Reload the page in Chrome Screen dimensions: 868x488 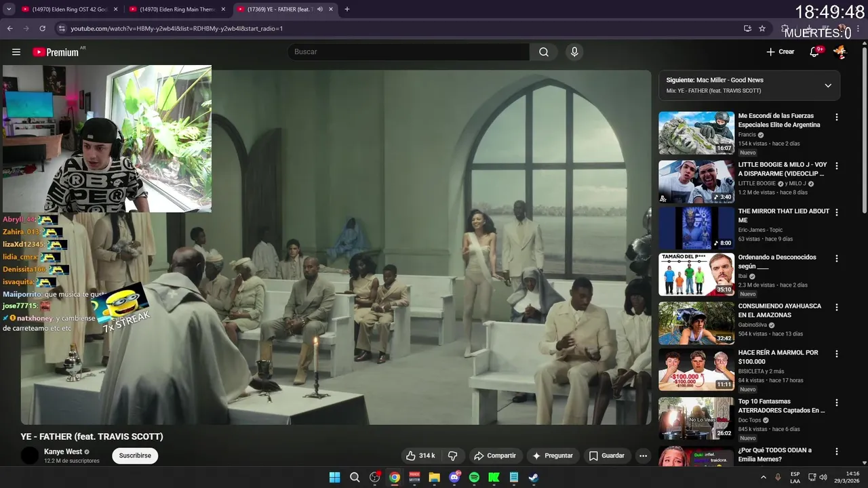(x=43, y=28)
